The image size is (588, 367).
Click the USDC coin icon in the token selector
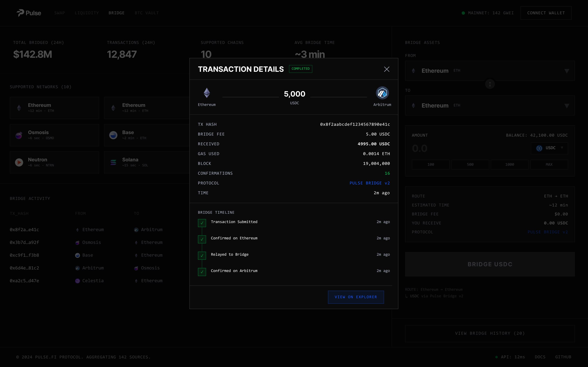tap(539, 148)
